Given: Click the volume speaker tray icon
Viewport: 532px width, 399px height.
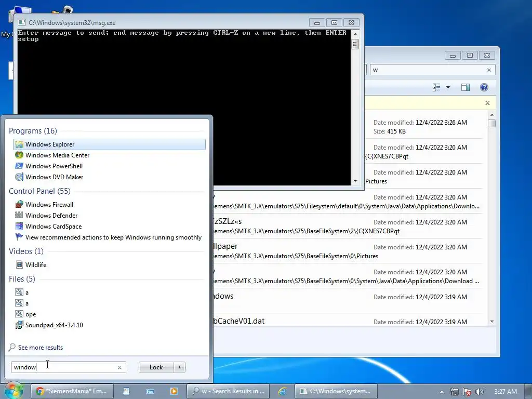Looking at the screenshot, I should point(480,392).
